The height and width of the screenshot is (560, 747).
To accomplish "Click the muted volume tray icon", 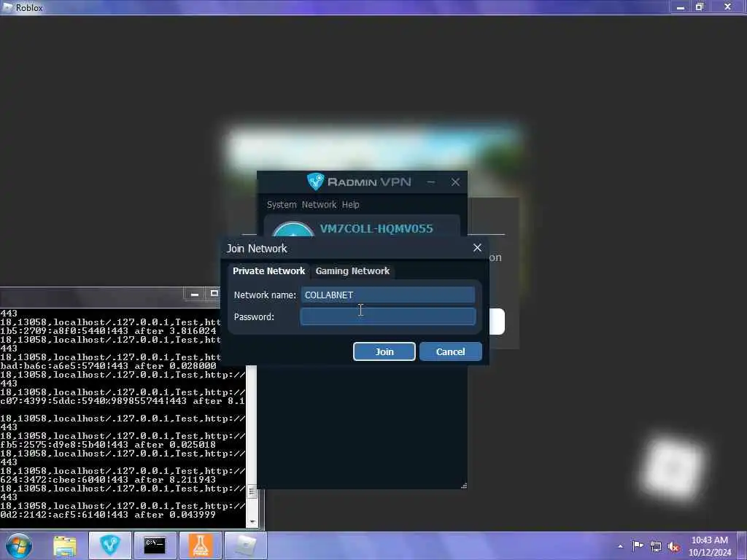I will 674,546.
